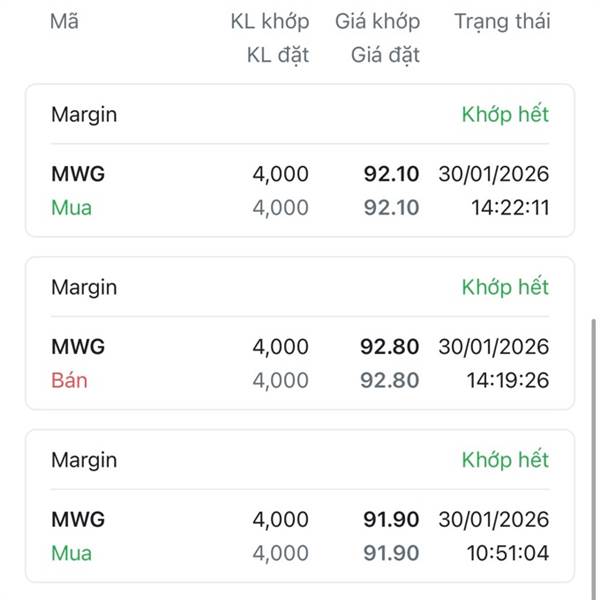Image resolution: width=600 pixels, height=600 pixels.
Task: Select the red "Bán" label
Action: (x=69, y=380)
